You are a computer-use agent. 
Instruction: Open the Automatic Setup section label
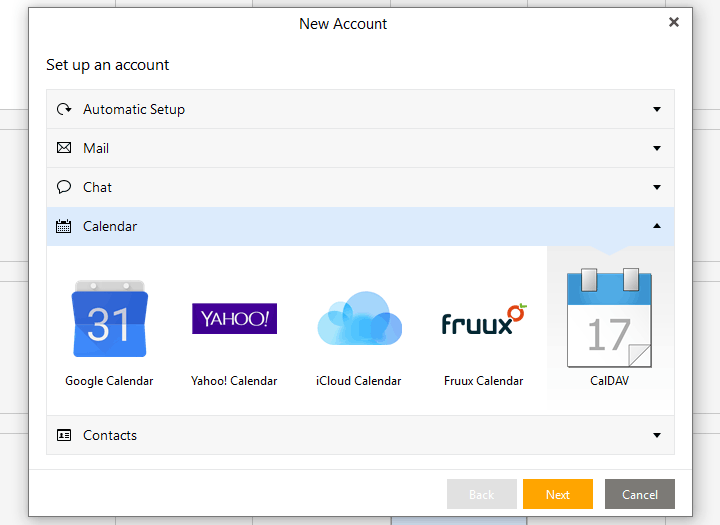[134, 110]
